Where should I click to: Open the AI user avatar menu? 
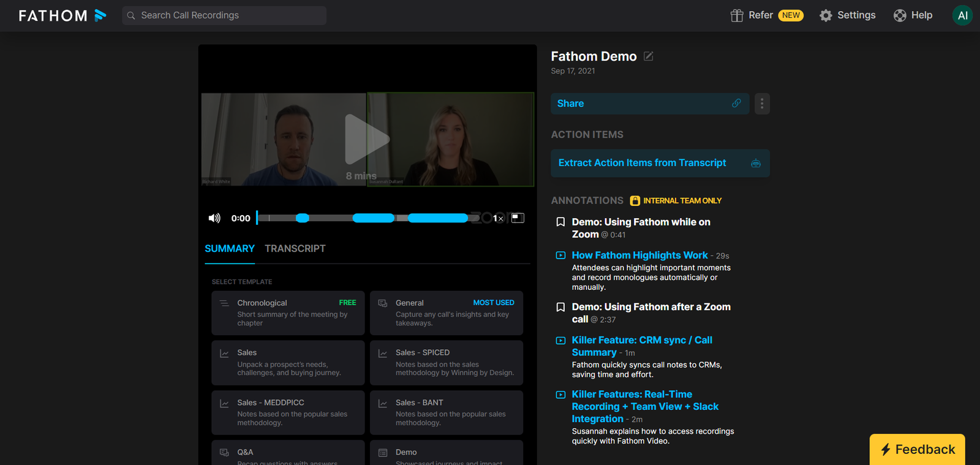(x=962, y=15)
